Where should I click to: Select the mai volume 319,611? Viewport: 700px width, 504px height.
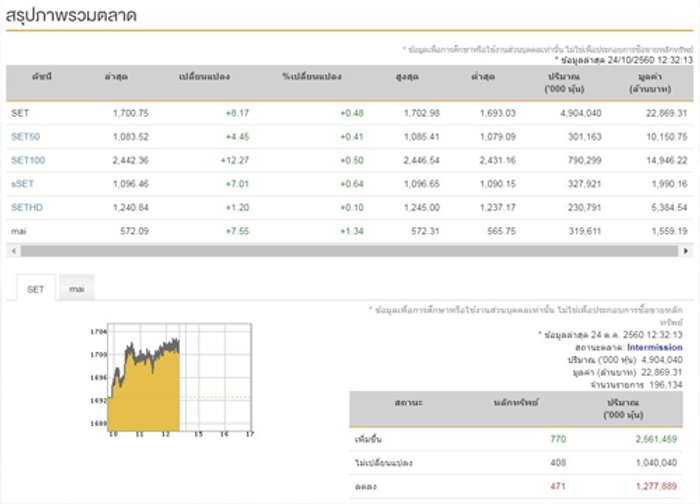(x=584, y=231)
